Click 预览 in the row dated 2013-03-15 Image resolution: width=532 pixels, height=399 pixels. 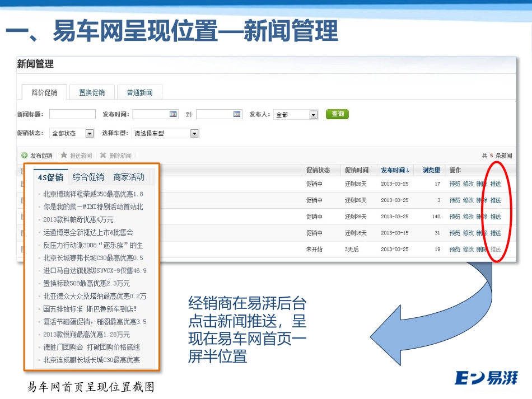(x=455, y=233)
